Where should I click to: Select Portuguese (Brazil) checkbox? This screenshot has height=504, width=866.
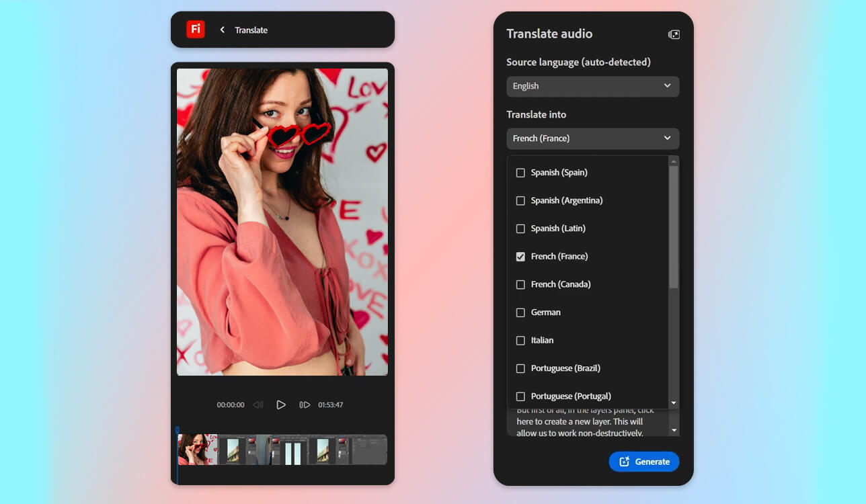click(520, 368)
